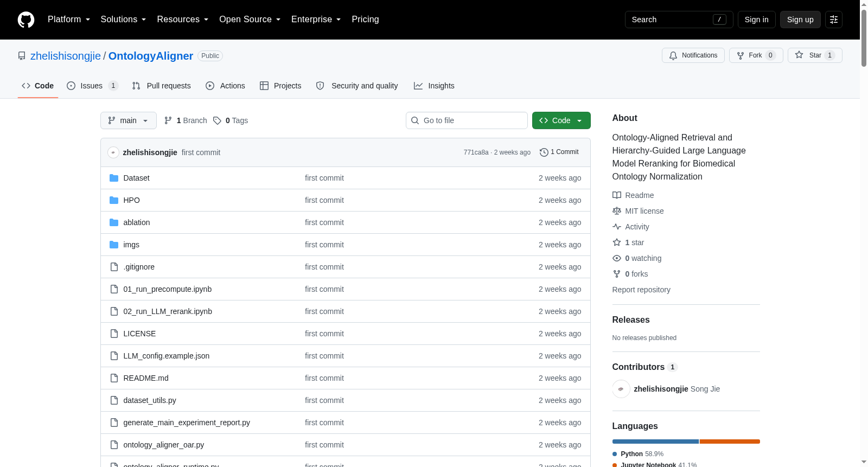Switch to the Pull requests tab
Screen dimensions: 868x467
[162, 86]
